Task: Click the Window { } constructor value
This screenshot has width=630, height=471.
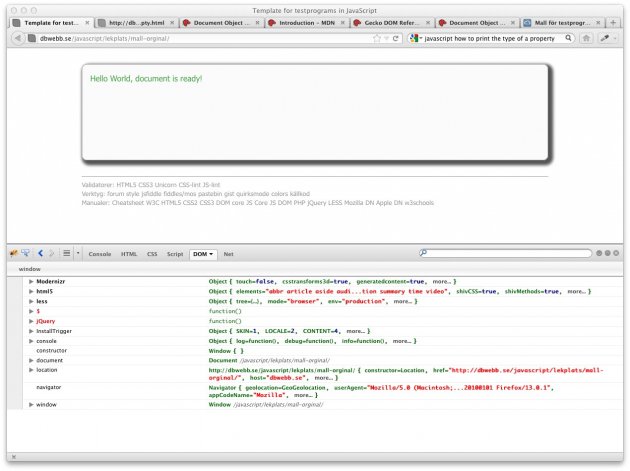Action: pos(226,351)
